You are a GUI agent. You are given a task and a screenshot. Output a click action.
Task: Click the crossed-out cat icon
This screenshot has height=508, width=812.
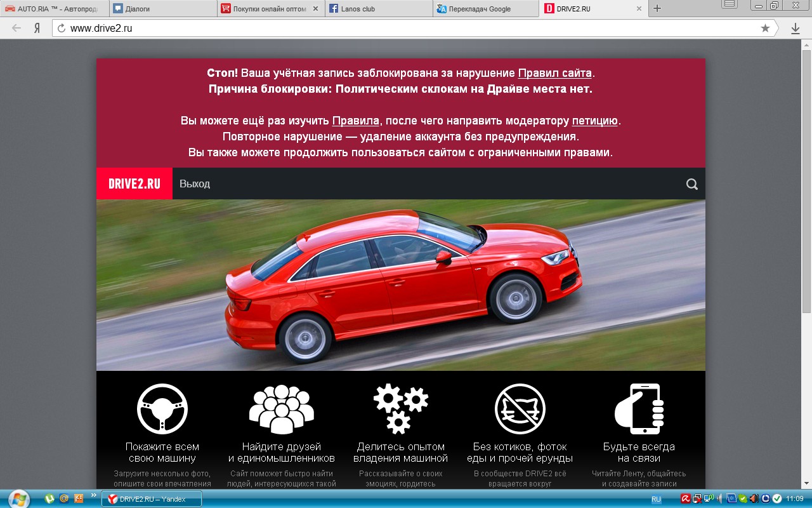520,408
